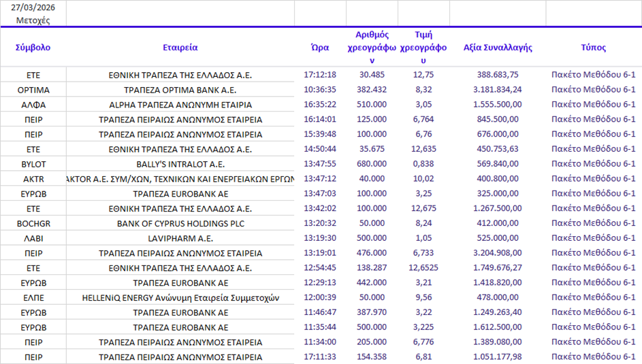
Task: Click the AKTOR A.E. company cell
Action: coord(180,179)
